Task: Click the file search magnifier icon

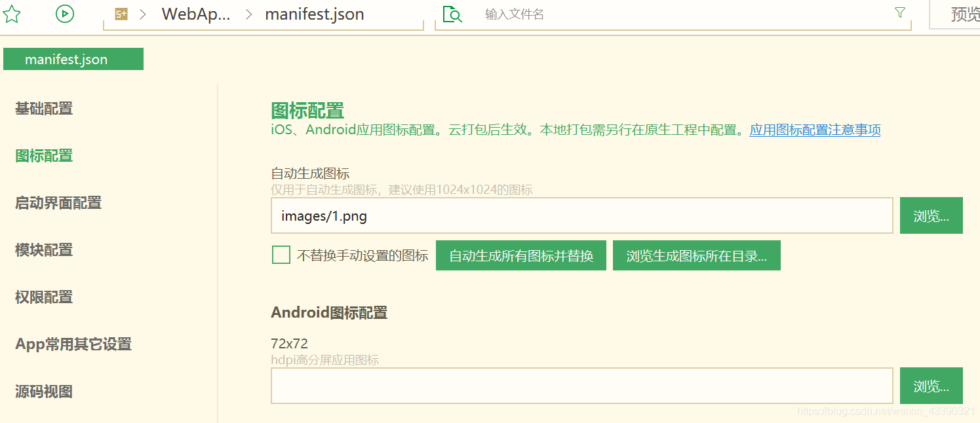Action: click(x=452, y=14)
